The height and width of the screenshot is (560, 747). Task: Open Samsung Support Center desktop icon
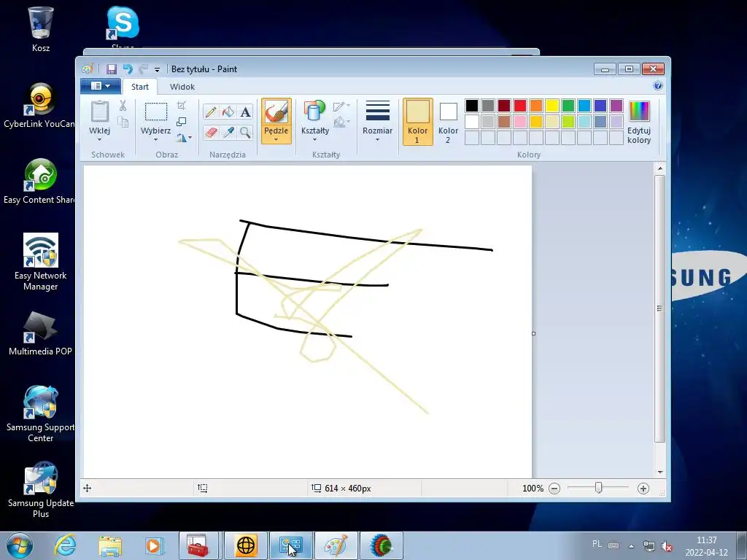click(x=41, y=414)
